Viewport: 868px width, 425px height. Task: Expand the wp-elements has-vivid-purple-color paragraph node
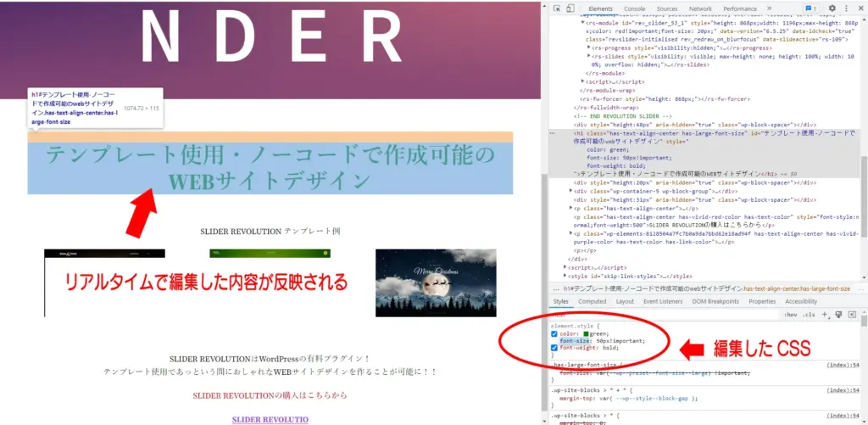[570, 234]
